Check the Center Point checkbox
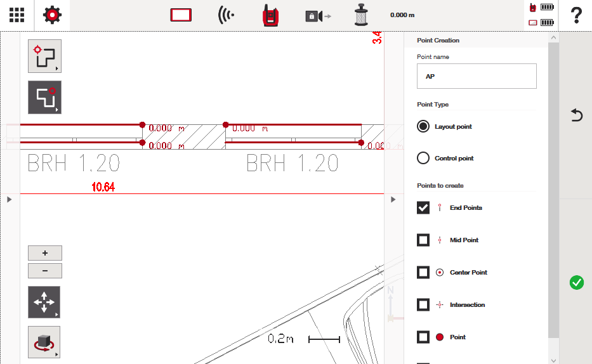Viewport: 592px width, 364px height. tap(423, 272)
